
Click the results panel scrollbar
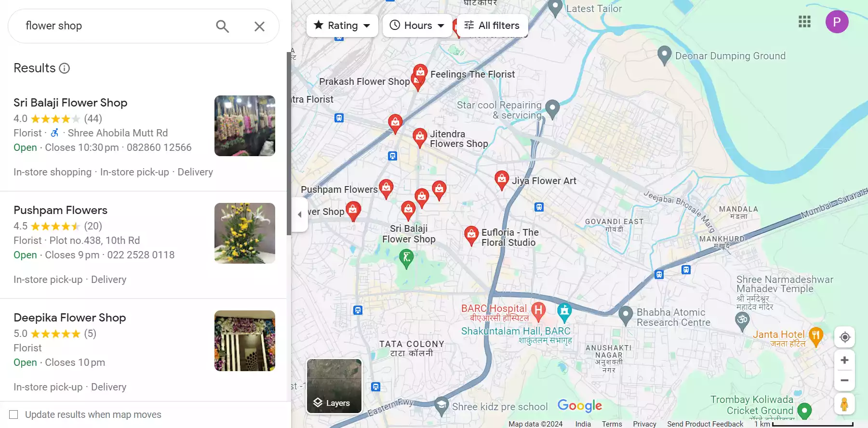pos(289,144)
